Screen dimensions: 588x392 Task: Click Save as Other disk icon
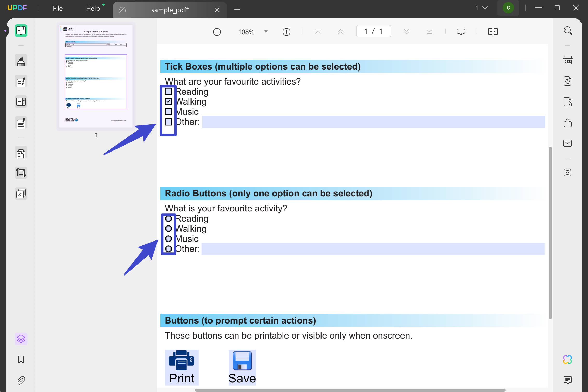(x=568, y=173)
